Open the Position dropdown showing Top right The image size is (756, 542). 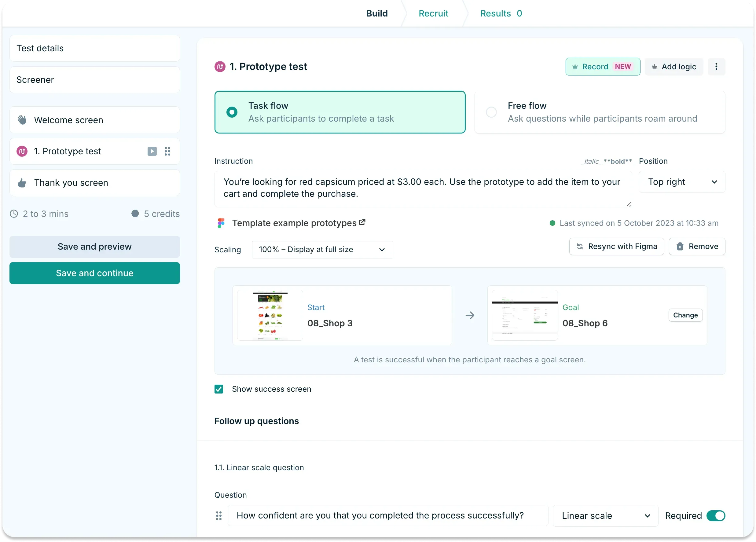click(682, 182)
